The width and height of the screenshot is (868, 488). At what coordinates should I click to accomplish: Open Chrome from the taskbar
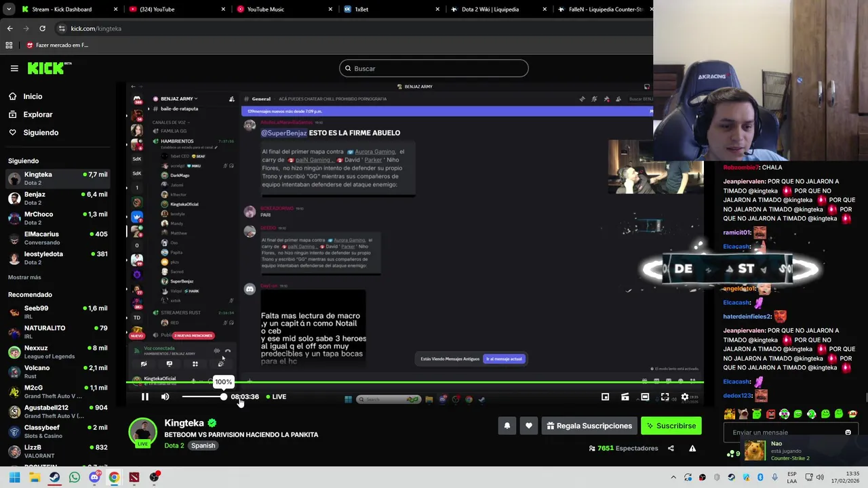[x=114, y=477]
